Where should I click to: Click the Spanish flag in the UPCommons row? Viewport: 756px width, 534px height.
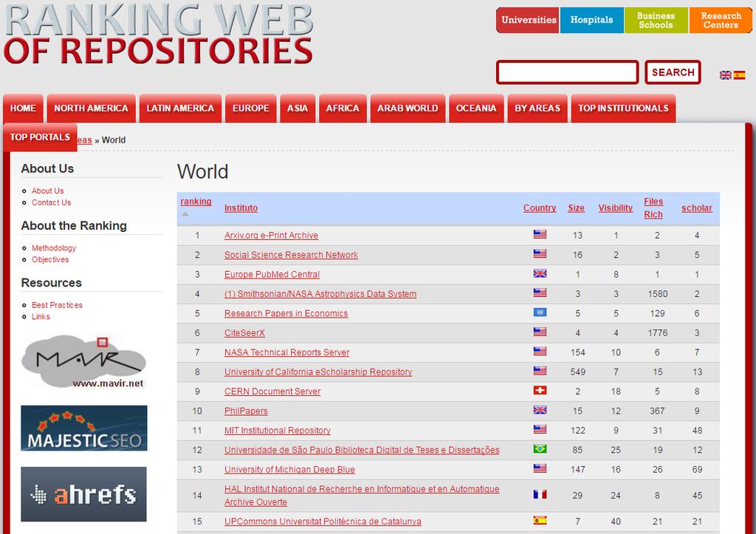[540, 521]
